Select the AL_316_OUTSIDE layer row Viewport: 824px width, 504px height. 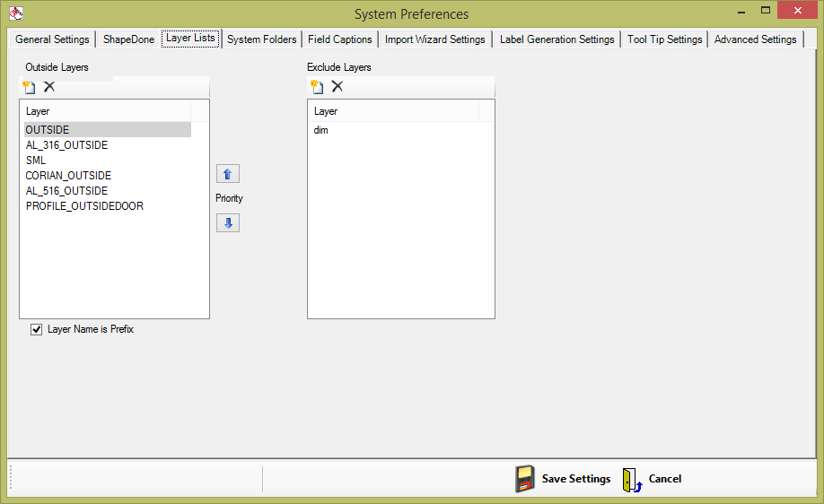click(108, 145)
